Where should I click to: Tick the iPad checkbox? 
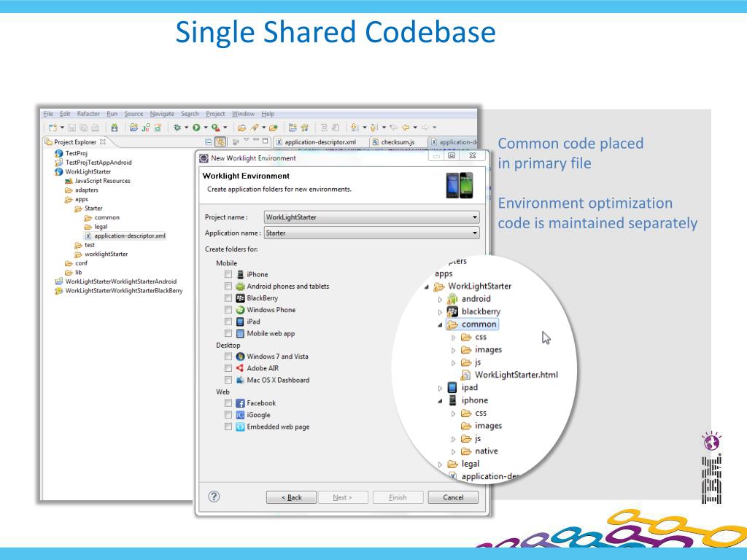228,322
